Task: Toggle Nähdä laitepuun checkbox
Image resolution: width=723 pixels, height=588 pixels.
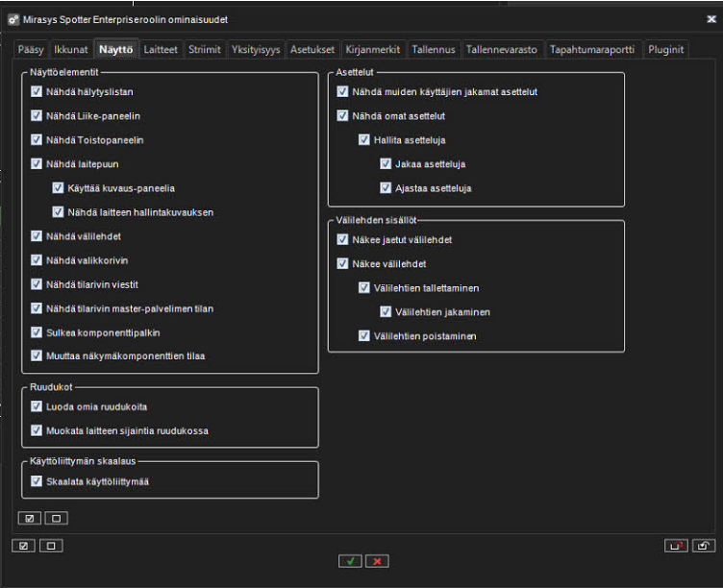Action: click(x=37, y=164)
